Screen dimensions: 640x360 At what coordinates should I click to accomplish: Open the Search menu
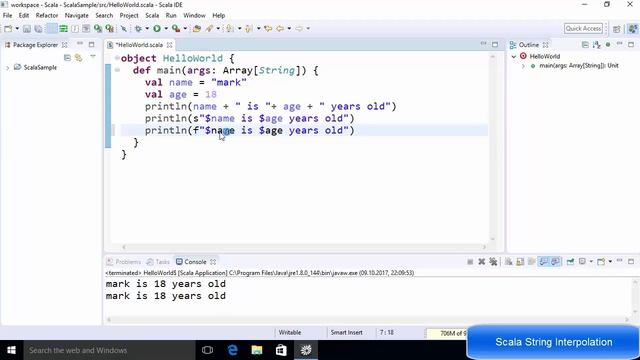coord(104,16)
